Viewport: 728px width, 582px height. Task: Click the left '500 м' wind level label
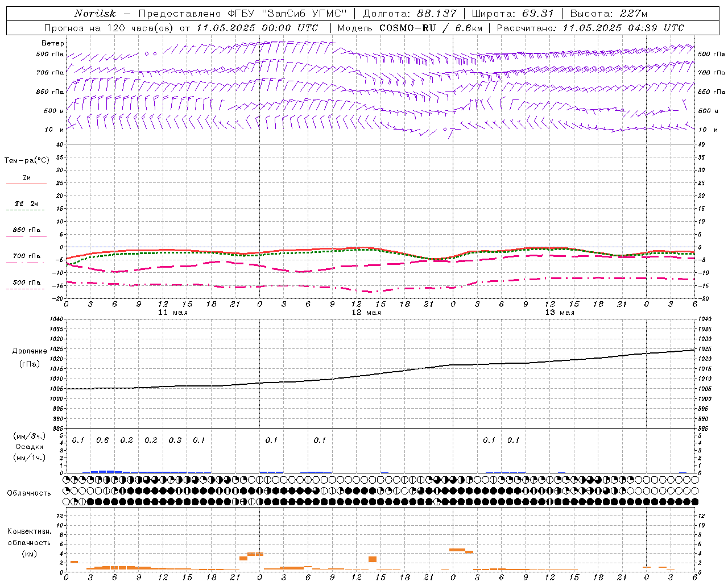pyautogui.click(x=54, y=111)
